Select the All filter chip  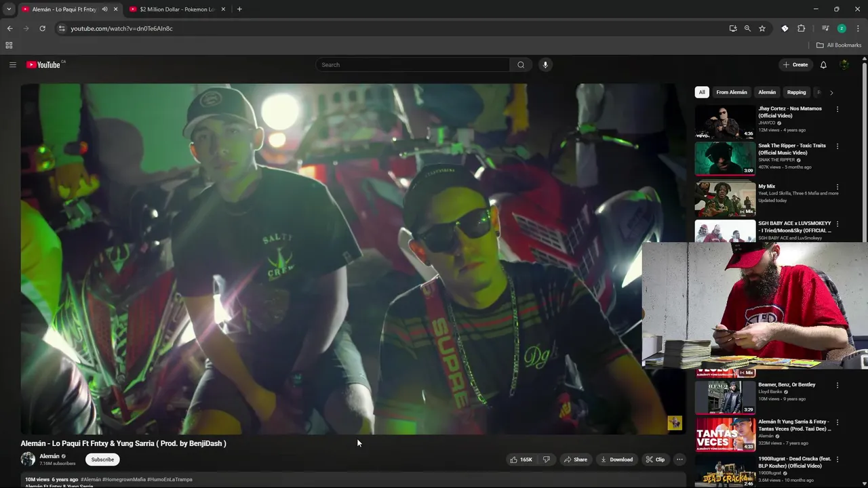702,92
